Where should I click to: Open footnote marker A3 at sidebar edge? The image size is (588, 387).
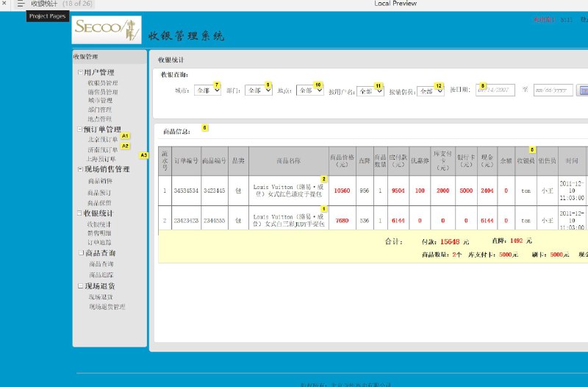[x=144, y=155]
